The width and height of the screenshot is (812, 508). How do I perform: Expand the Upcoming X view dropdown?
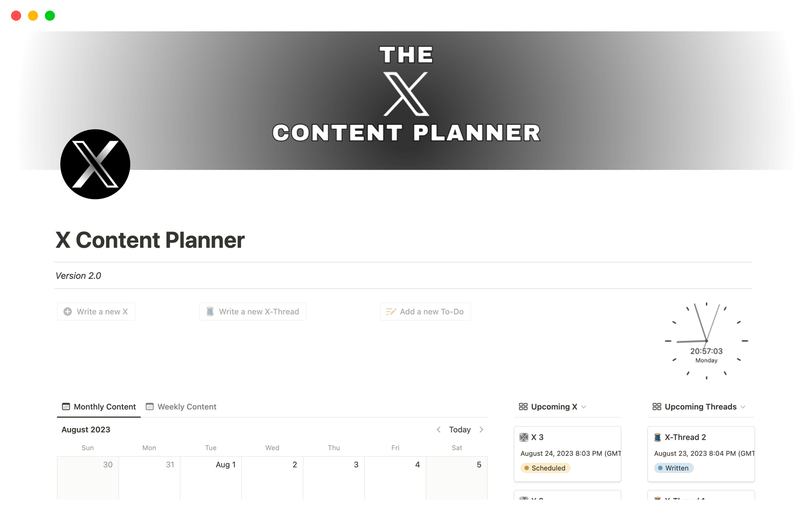(x=584, y=407)
